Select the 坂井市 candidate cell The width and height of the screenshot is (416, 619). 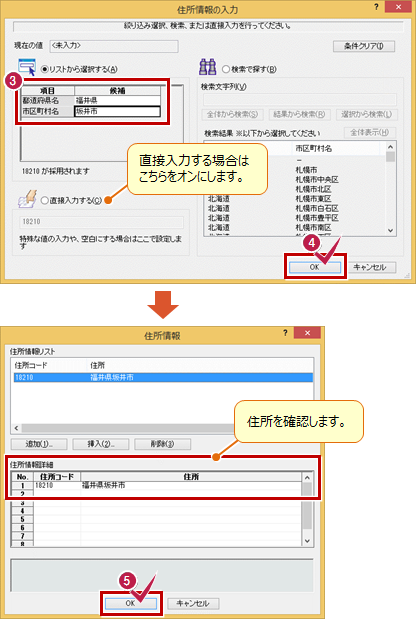pyautogui.click(x=117, y=111)
